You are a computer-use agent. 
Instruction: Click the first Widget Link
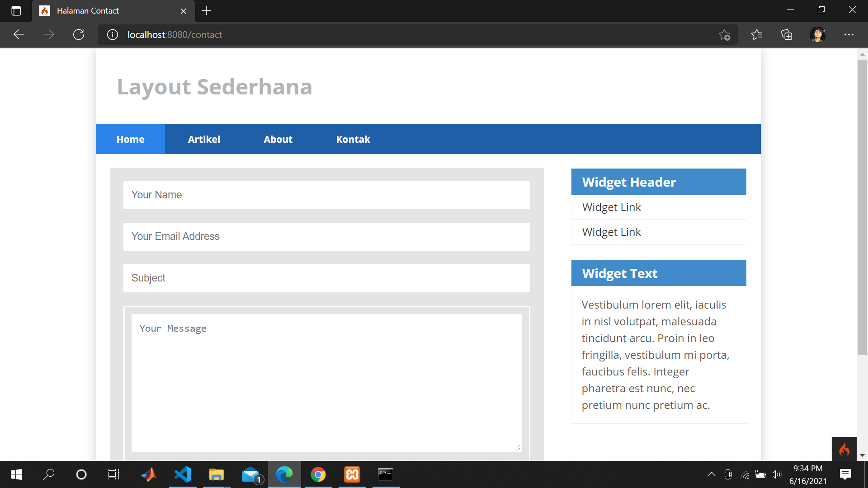611,207
